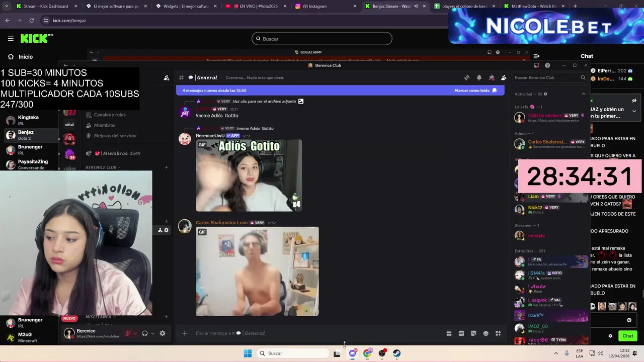This screenshot has height=362, width=644.
Task: Collapse the Actividad section chevron
Action: [x=584, y=94]
